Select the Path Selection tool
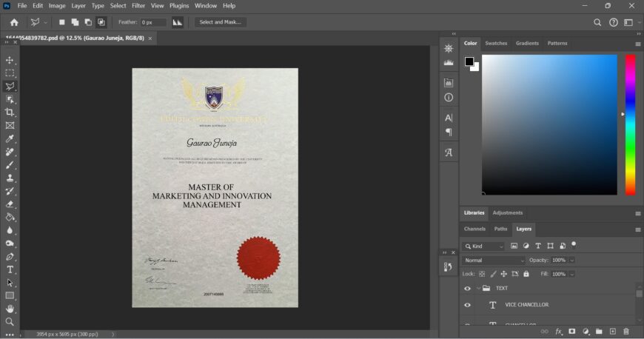 [10, 283]
